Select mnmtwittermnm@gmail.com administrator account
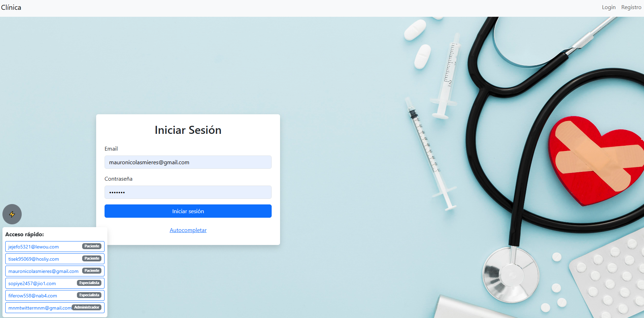Viewport: 644px width, 318px height. pyautogui.click(x=55, y=308)
